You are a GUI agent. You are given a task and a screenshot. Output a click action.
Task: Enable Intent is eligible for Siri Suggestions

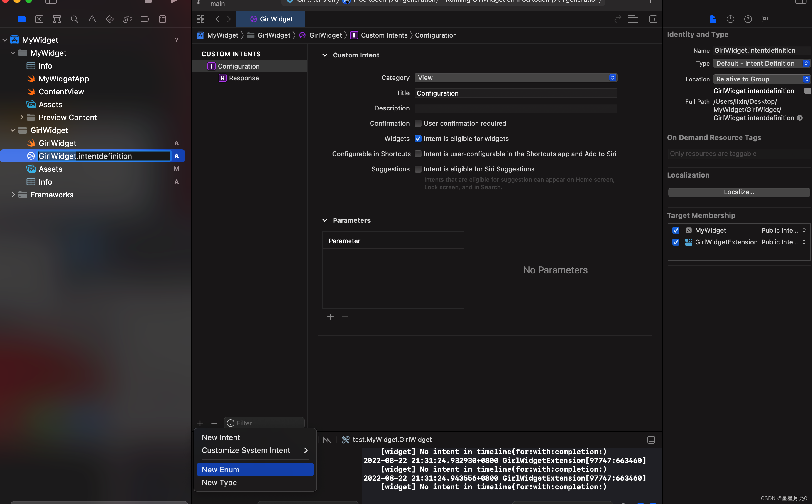pos(418,169)
